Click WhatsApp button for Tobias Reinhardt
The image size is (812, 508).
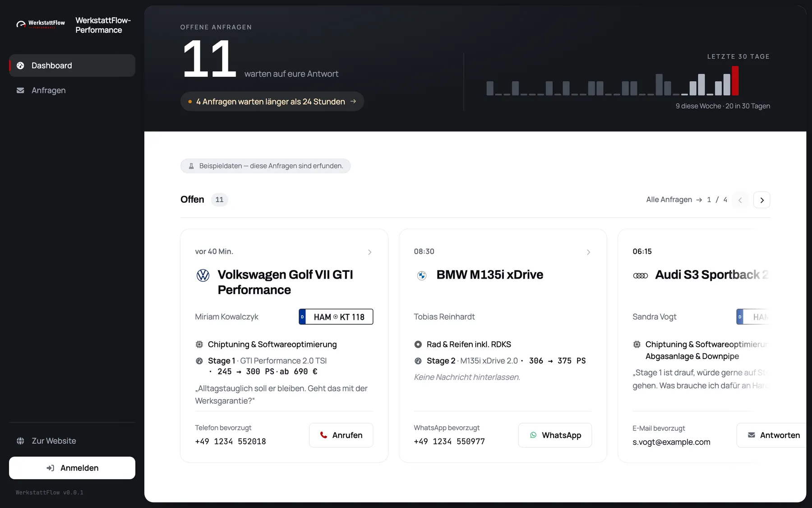tap(555, 435)
